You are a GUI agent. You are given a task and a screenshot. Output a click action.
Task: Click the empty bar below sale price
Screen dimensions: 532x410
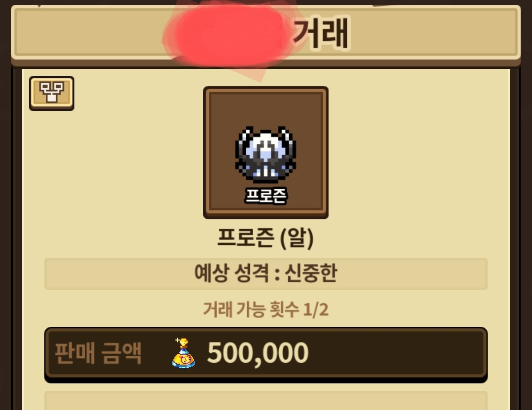[266, 401]
